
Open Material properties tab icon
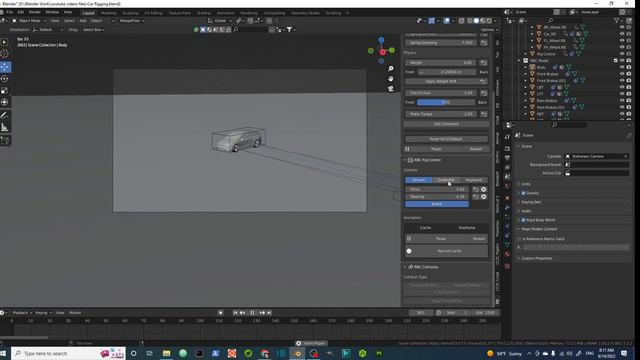507,254
